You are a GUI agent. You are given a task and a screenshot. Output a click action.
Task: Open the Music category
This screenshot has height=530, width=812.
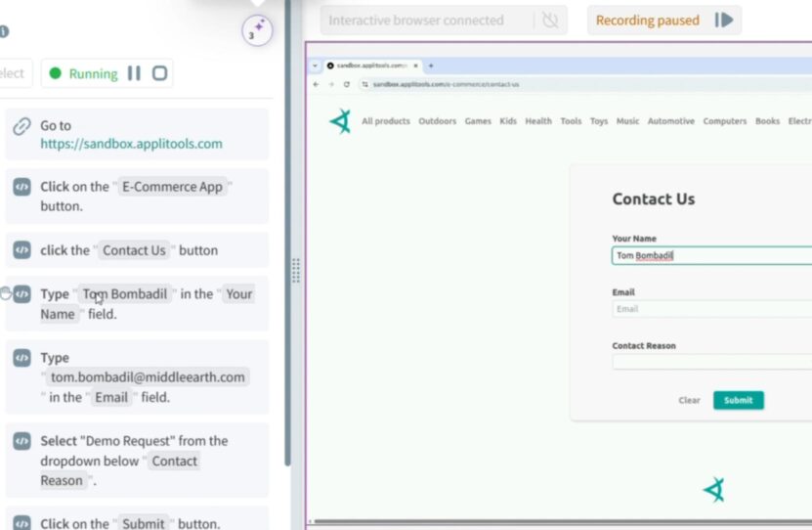pos(627,120)
